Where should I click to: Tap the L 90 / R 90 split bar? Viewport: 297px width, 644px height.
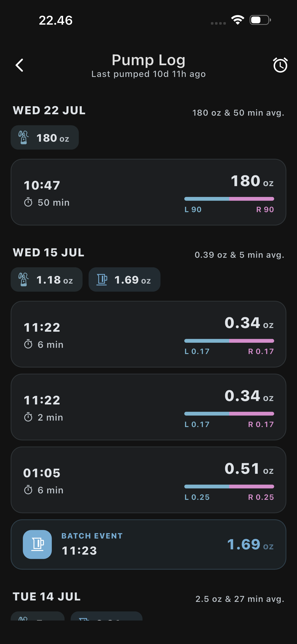click(229, 199)
